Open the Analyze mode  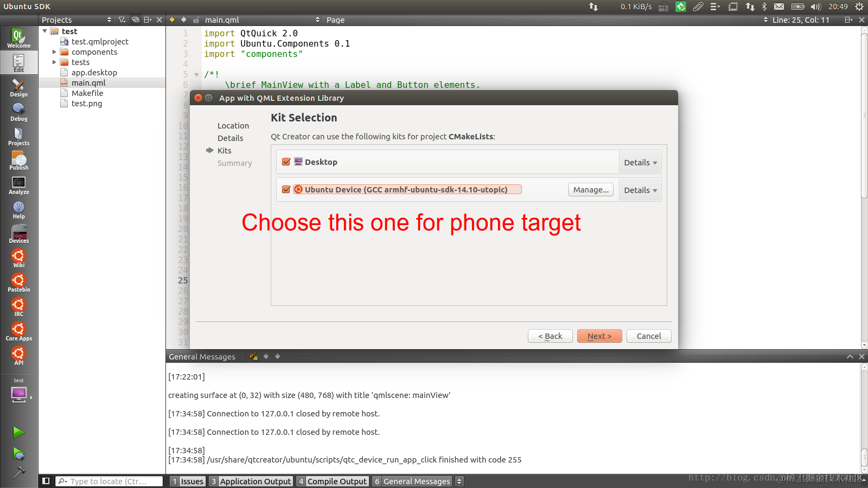[18, 185]
